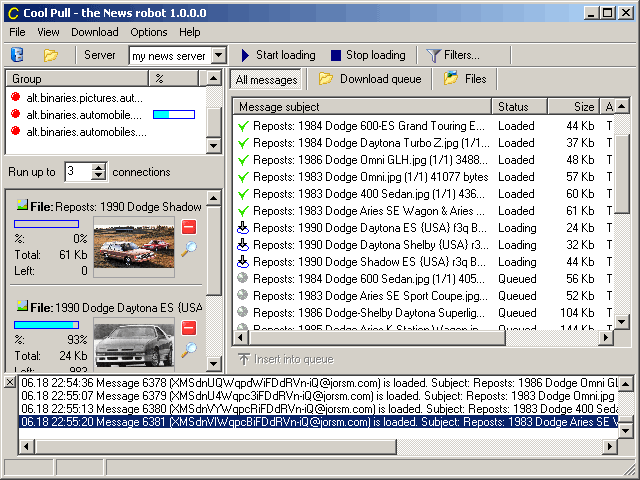
Task: Click thumbnail of 1990 Dodge Shadow file
Action: click(x=134, y=247)
